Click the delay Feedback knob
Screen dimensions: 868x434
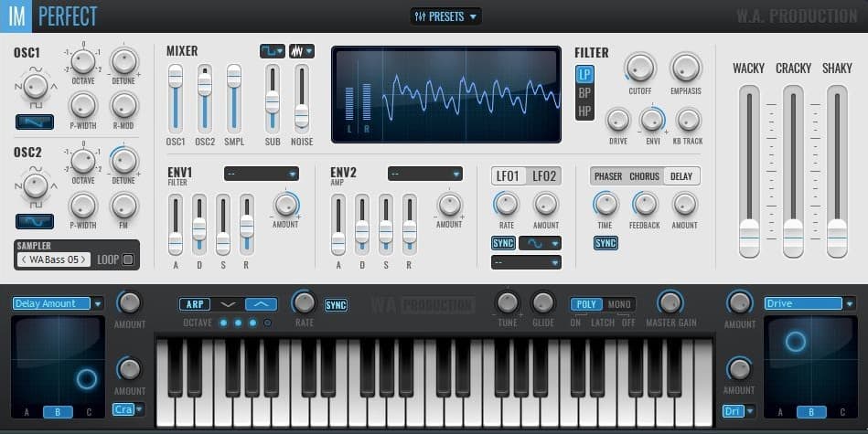click(x=645, y=204)
